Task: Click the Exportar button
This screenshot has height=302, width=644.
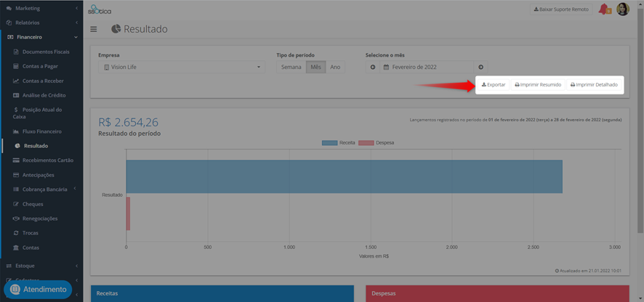Action: coord(494,84)
